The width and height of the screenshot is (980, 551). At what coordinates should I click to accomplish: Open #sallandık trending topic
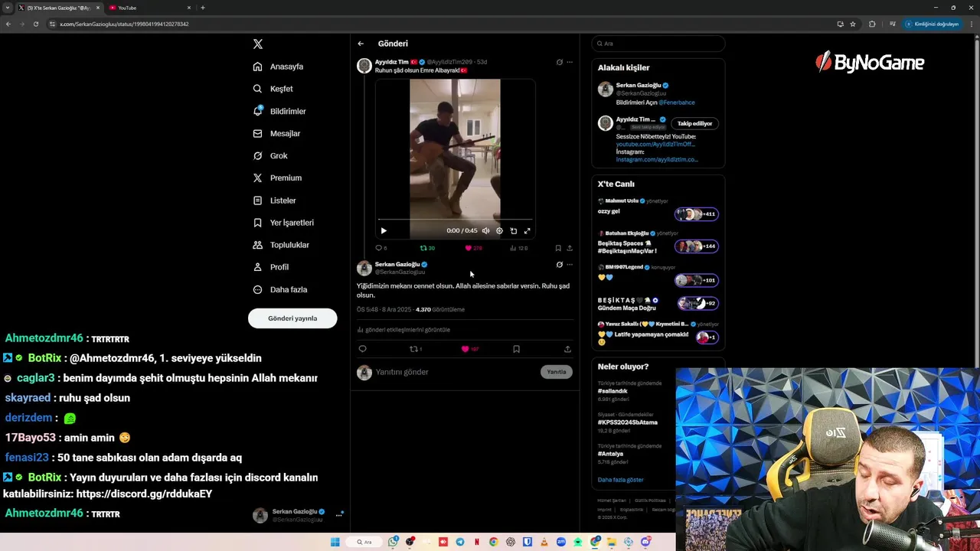click(x=612, y=391)
